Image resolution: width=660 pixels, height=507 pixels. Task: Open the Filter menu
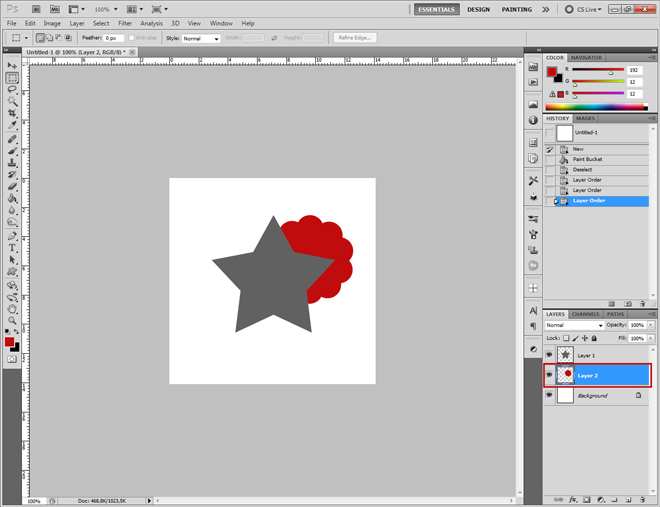(125, 23)
